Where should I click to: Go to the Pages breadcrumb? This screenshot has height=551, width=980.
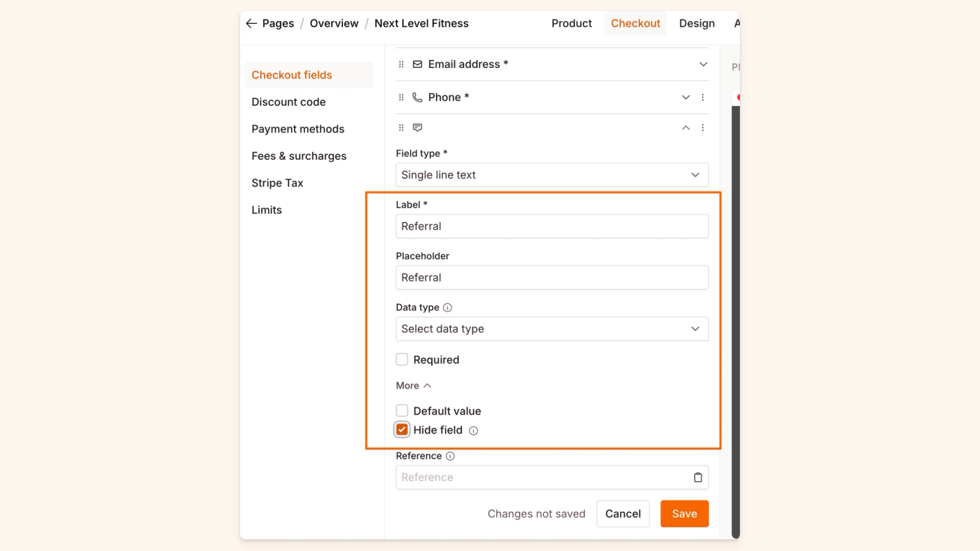point(278,23)
